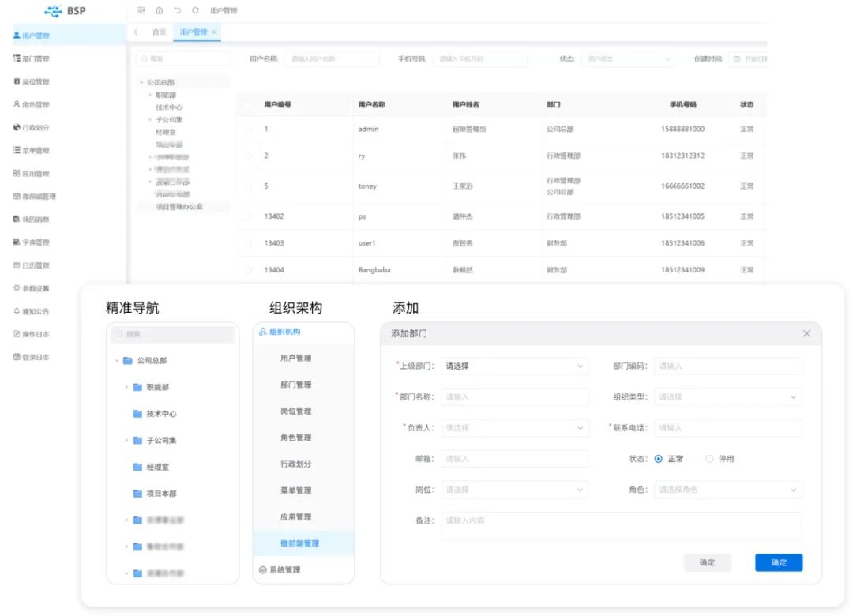The height and width of the screenshot is (616, 853).
Task: Select the 正常 status radio button
Action: click(x=658, y=458)
